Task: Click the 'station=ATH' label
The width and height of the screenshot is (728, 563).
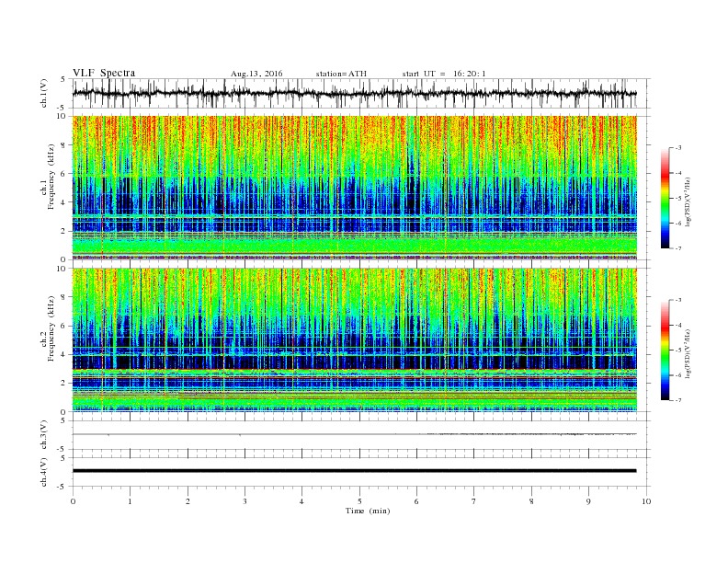Action: point(341,74)
